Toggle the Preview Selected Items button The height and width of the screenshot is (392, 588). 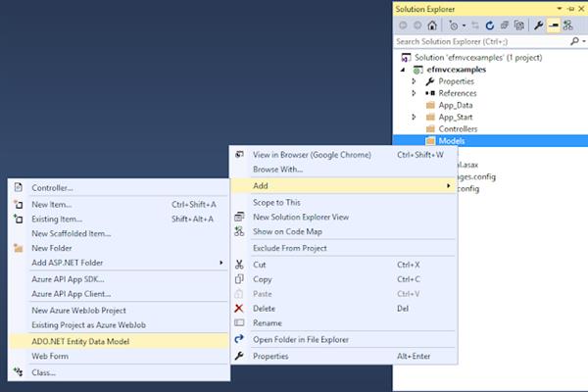[553, 26]
